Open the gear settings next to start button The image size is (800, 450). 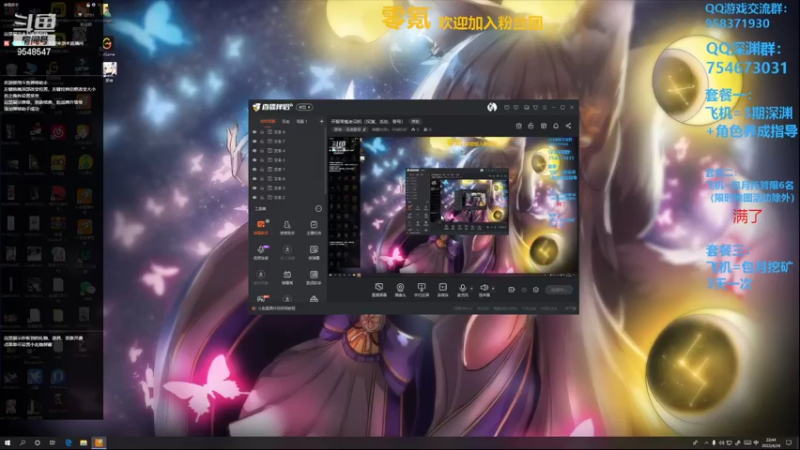click(x=536, y=289)
